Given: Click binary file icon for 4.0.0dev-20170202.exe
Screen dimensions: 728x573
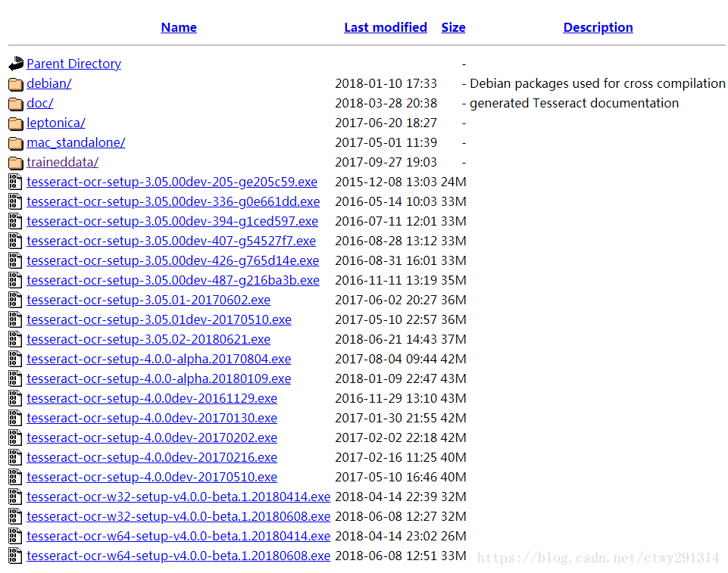Looking at the screenshot, I should pyautogui.click(x=15, y=438).
